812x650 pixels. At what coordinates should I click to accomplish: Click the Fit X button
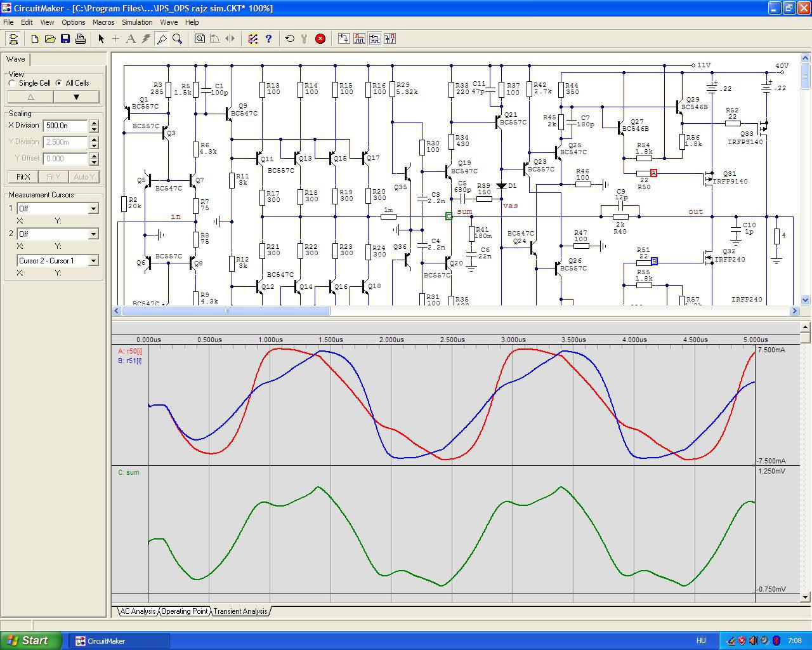pos(23,177)
